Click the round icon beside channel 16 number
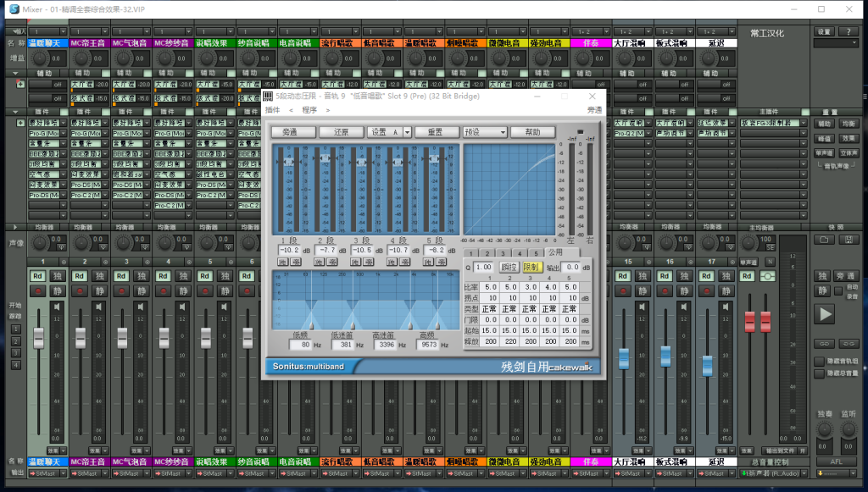868x492 pixels. (x=690, y=262)
